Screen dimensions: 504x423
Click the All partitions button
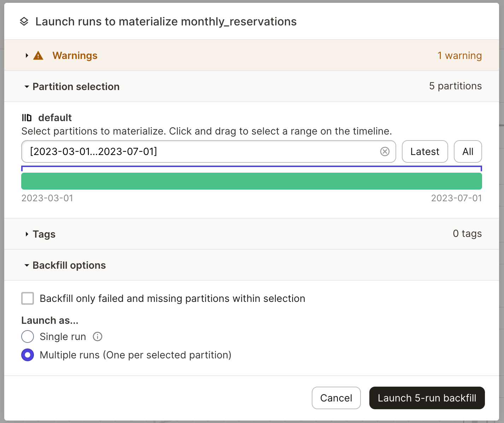pyautogui.click(x=468, y=151)
